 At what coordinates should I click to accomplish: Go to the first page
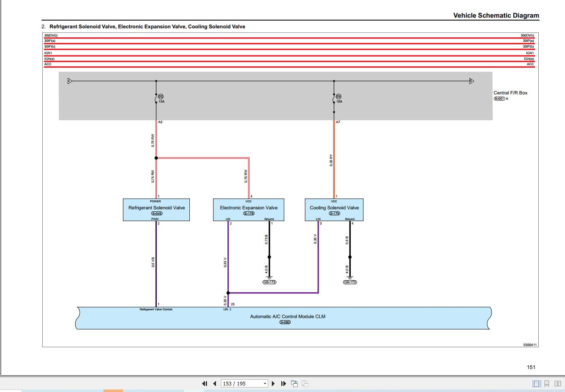[x=204, y=383]
